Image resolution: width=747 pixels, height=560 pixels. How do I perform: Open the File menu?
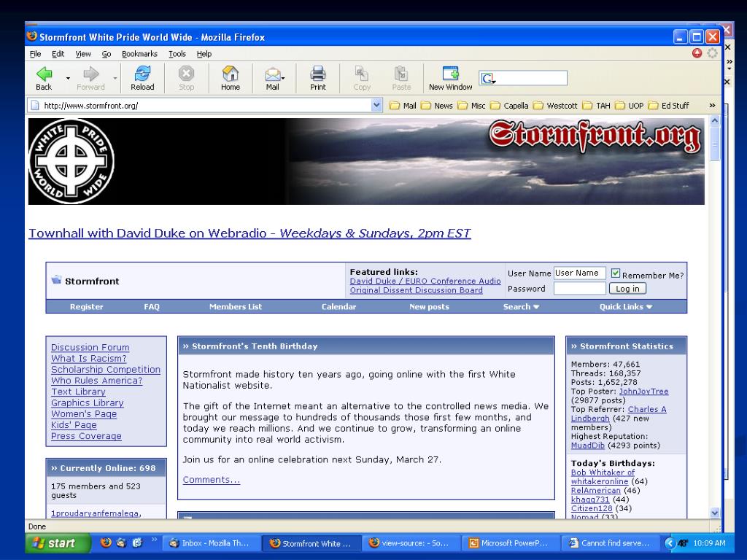click(35, 54)
